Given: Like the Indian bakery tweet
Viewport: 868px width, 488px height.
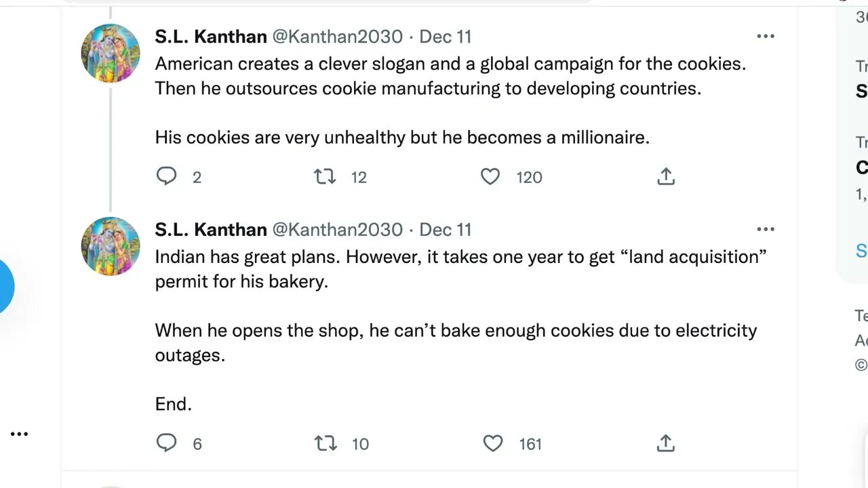Looking at the screenshot, I should tap(493, 443).
